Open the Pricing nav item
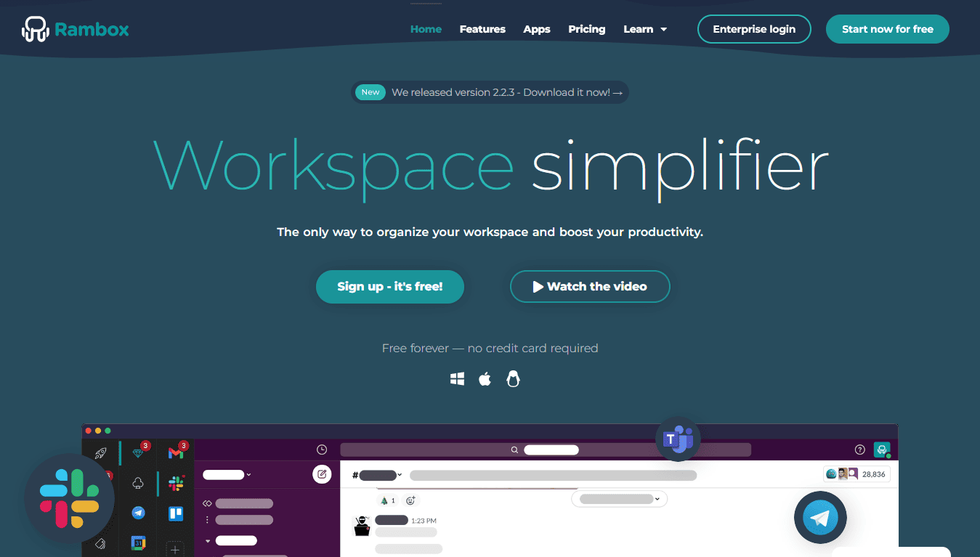Image resolution: width=980 pixels, height=557 pixels. [x=587, y=29]
